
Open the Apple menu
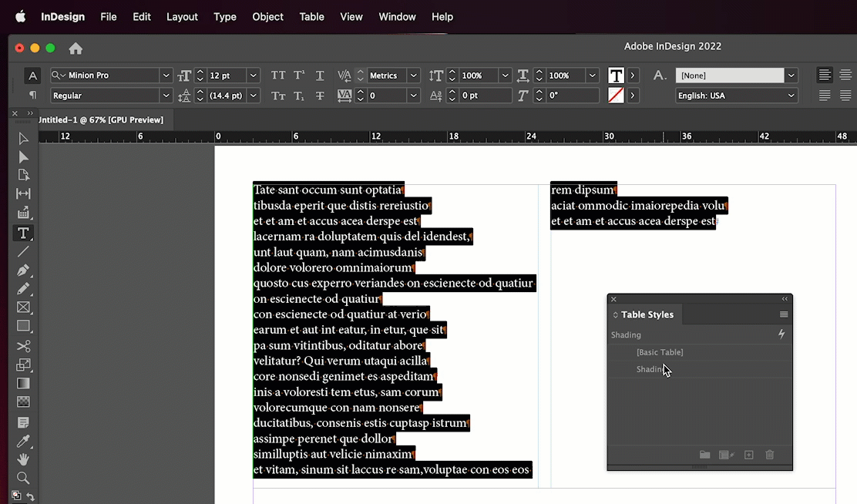point(20,17)
